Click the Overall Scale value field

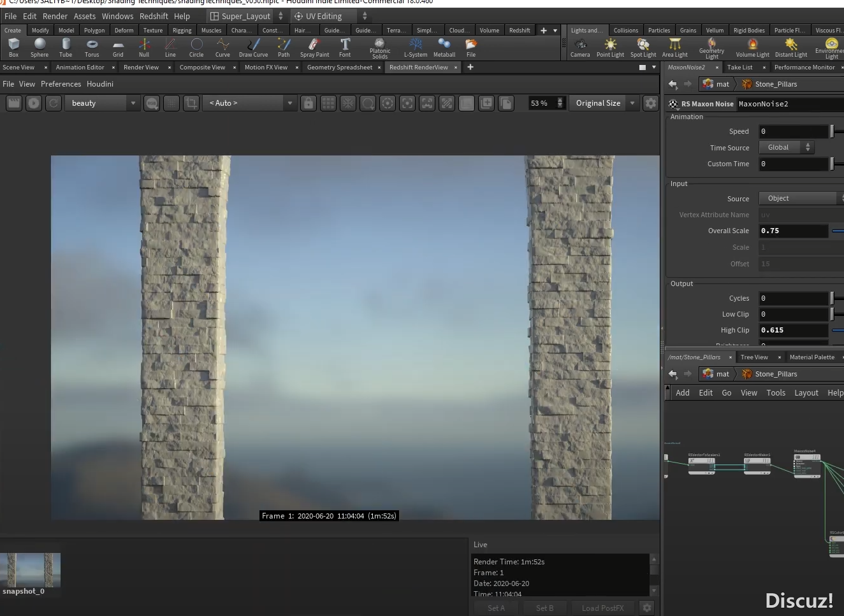tap(794, 231)
